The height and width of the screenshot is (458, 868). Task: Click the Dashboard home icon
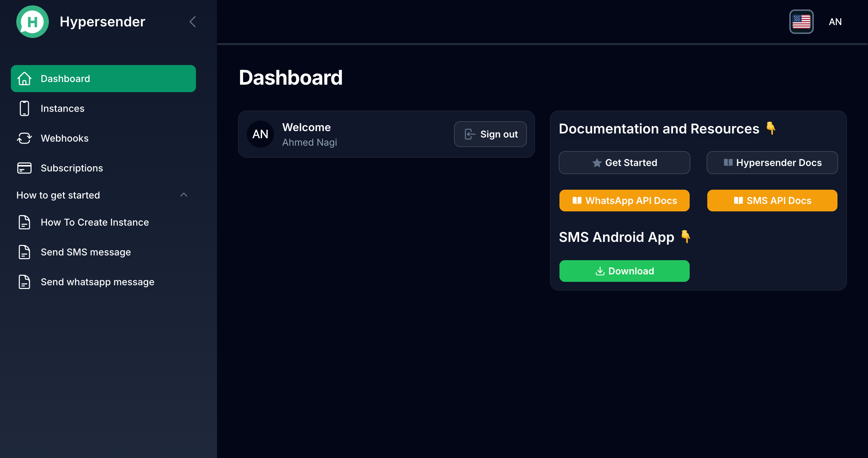pos(24,79)
